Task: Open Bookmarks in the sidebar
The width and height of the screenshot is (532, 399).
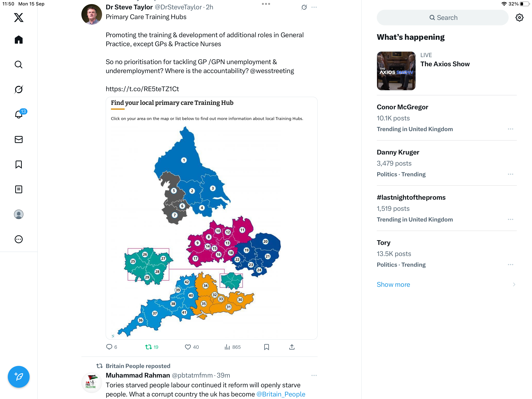Action: (x=18, y=165)
